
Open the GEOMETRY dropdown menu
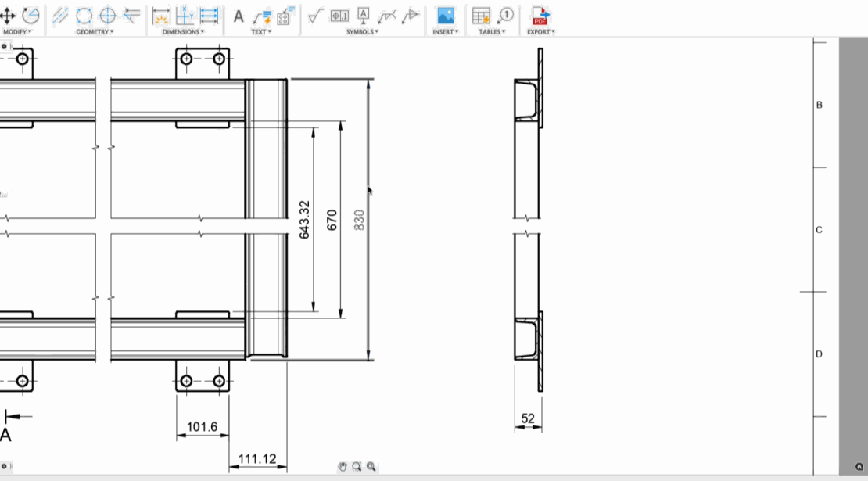click(95, 32)
